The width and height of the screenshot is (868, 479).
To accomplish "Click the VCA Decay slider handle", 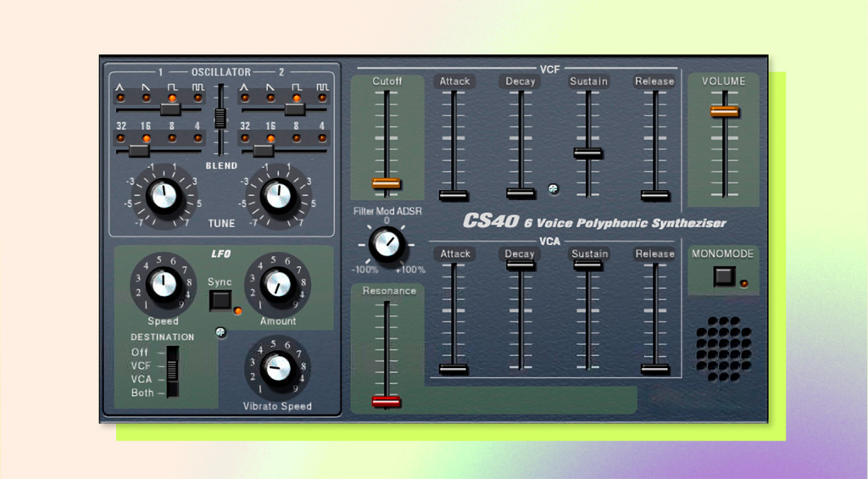I will 520,265.
